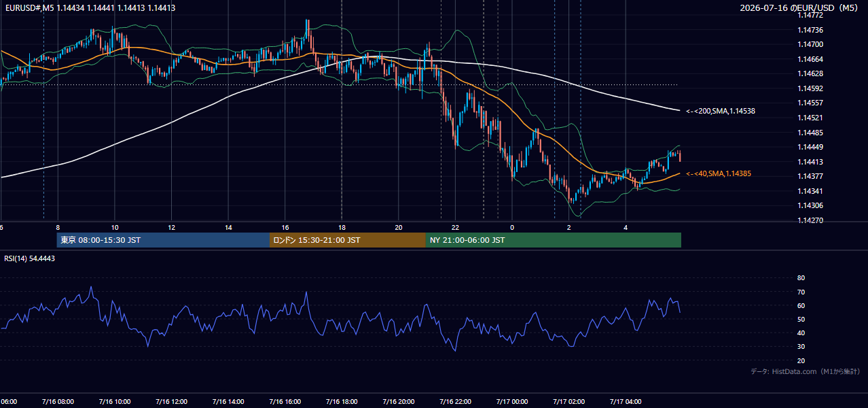
Task: Select the Tokyo 08:00-15:30 JST session bar
Action: click(163, 240)
